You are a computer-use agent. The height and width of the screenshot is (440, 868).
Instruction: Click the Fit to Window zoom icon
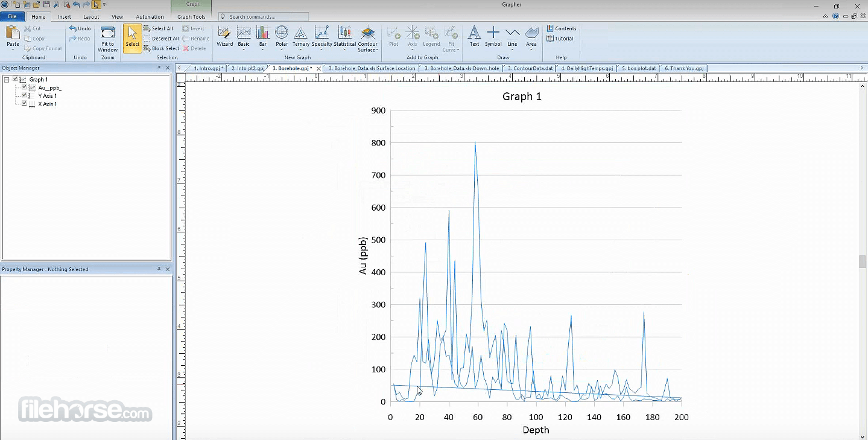[x=107, y=39]
